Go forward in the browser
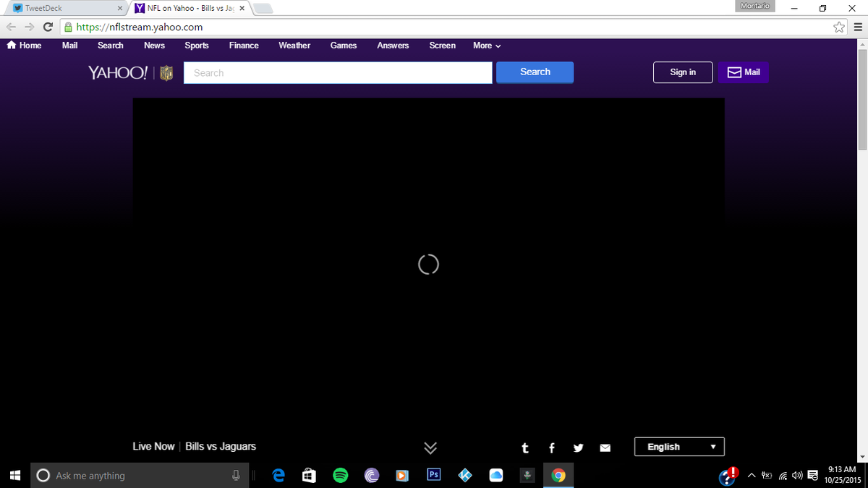This screenshot has width=868, height=488. coord(30,27)
